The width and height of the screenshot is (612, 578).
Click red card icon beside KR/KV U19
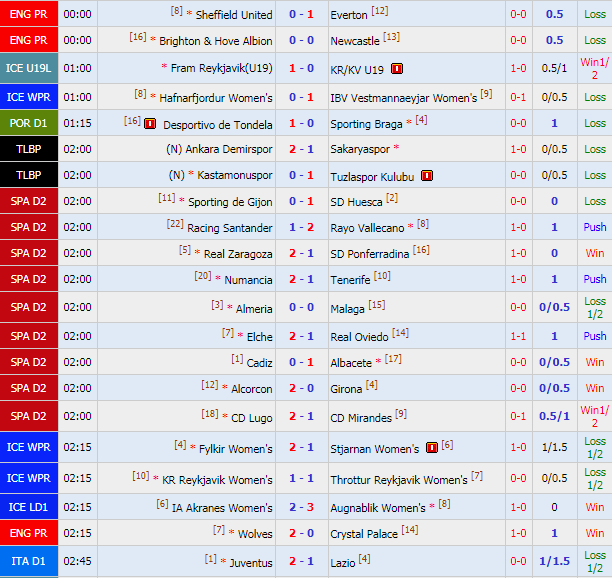click(397, 69)
